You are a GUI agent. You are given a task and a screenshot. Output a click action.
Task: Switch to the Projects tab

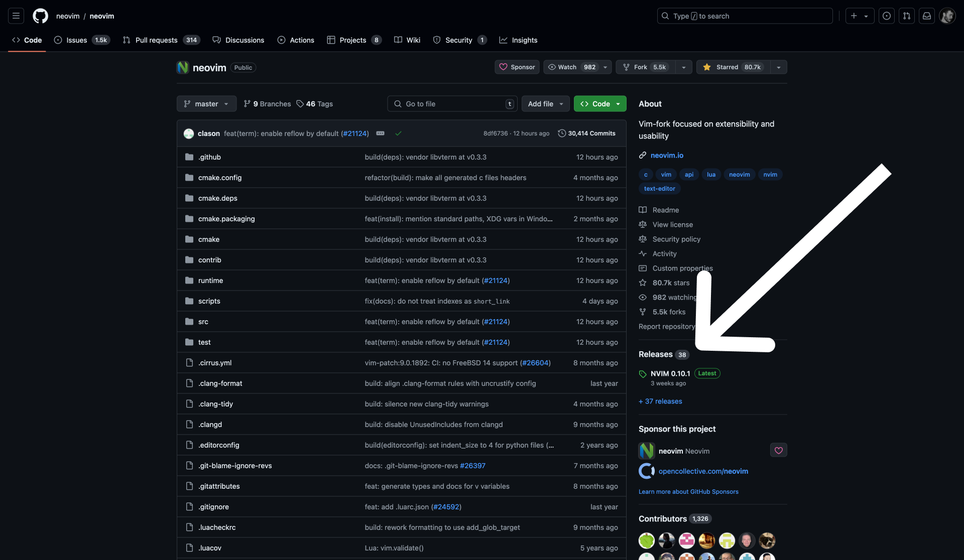[x=354, y=40]
